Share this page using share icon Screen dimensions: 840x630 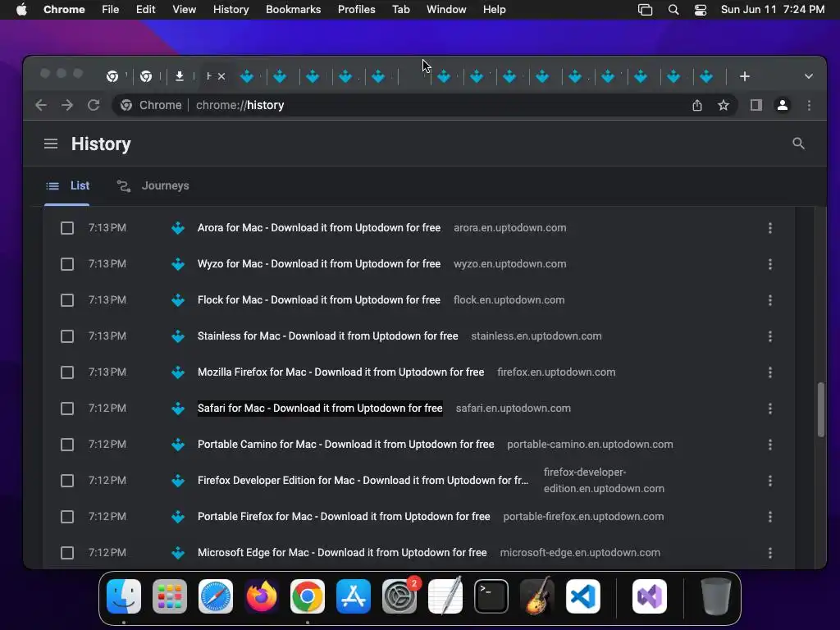tap(697, 105)
